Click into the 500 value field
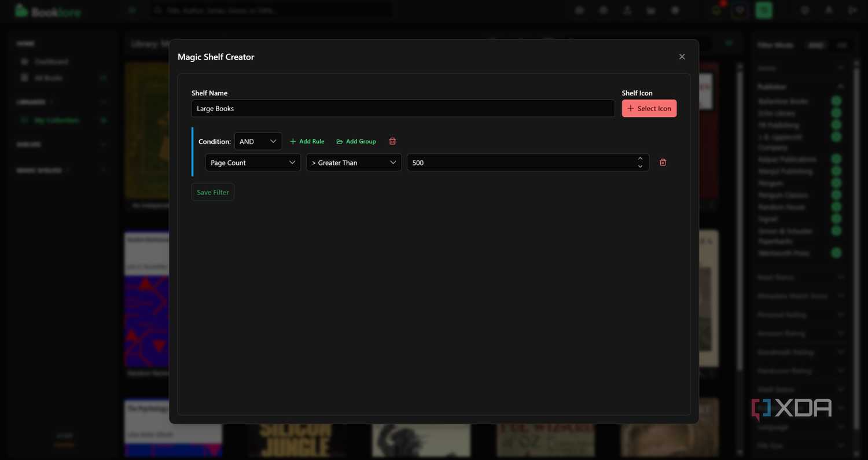 [x=521, y=163]
